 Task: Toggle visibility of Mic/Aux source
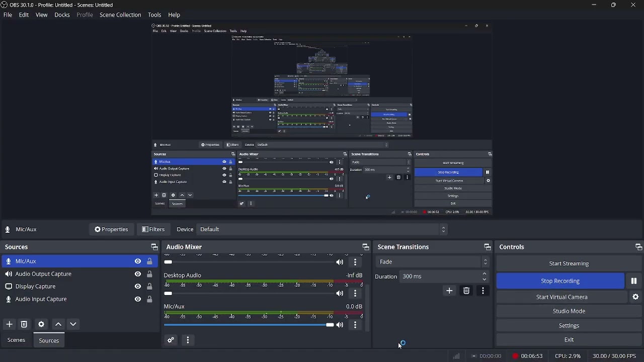point(138,262)
